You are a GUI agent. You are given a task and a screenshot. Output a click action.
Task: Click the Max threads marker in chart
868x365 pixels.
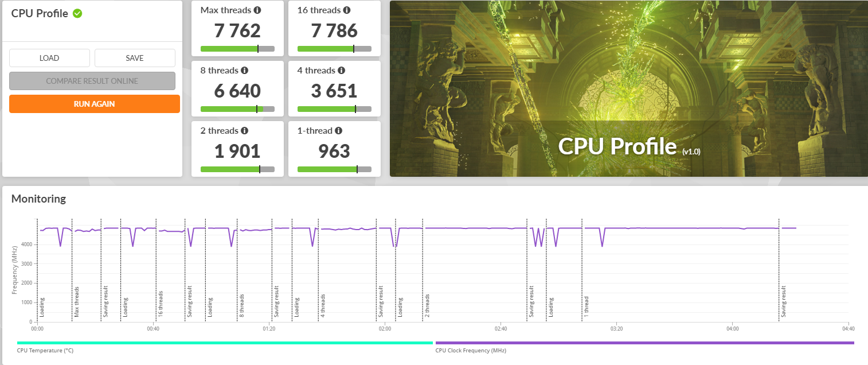coord(76,302)
